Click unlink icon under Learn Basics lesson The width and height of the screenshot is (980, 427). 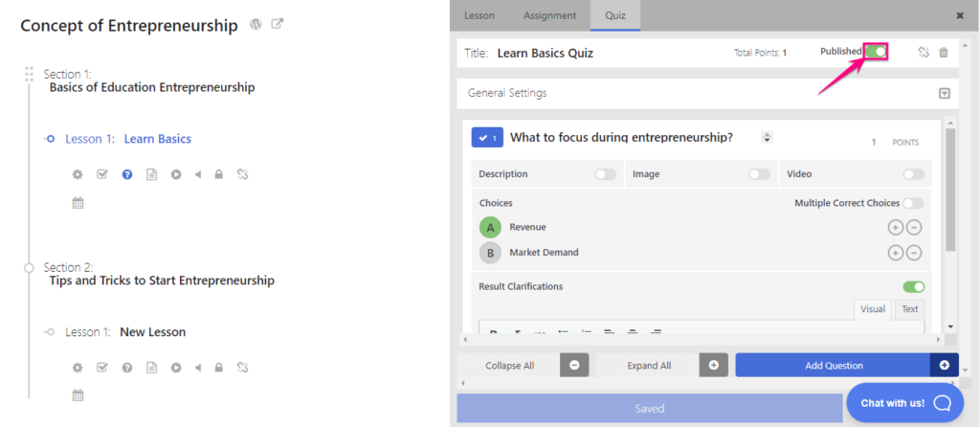[x=243, y=174]
